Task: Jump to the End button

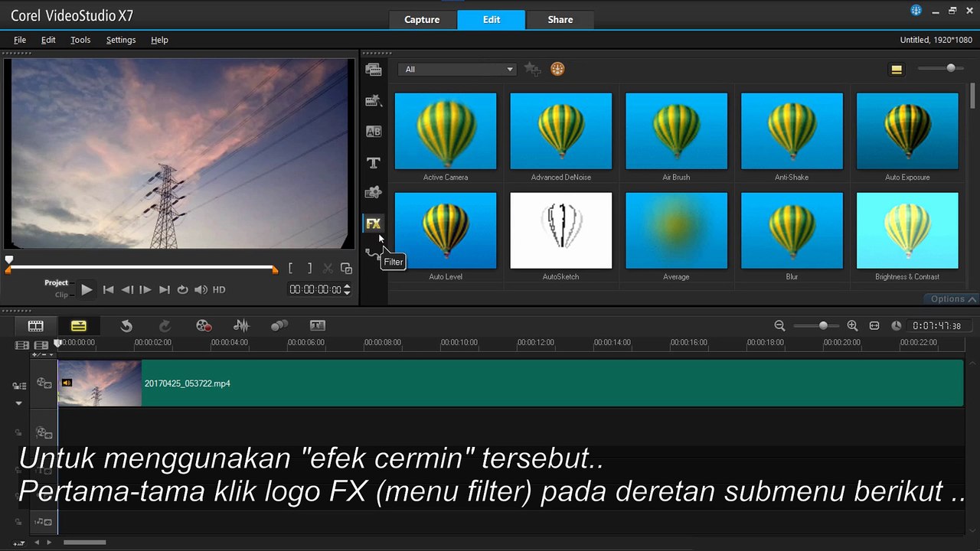Action: coord(164,289)
